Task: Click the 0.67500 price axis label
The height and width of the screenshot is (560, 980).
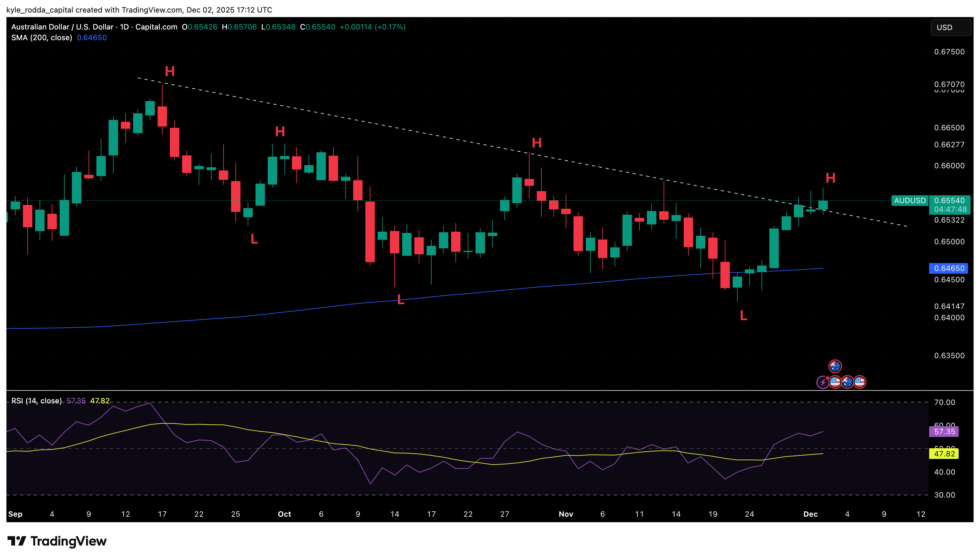Action: click(949, 52)
